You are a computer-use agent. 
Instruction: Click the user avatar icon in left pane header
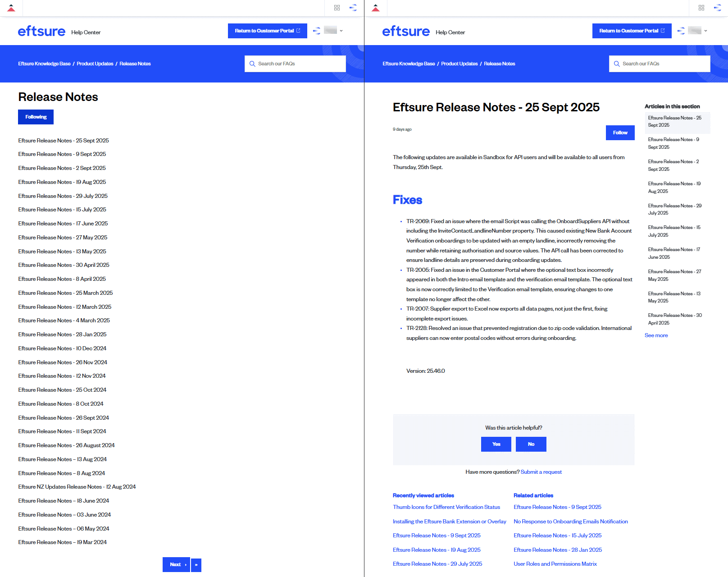(317, 31)
